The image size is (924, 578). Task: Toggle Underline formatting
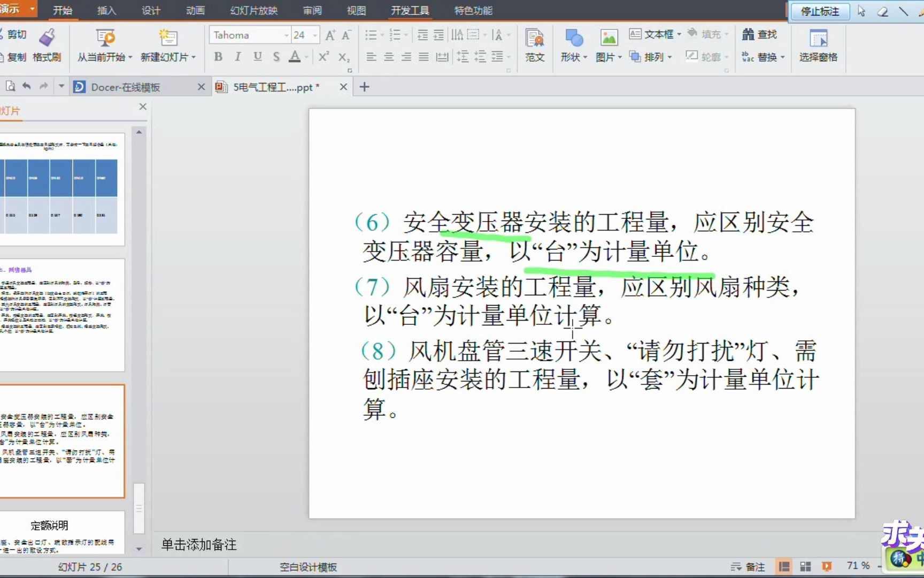(258, 57)
